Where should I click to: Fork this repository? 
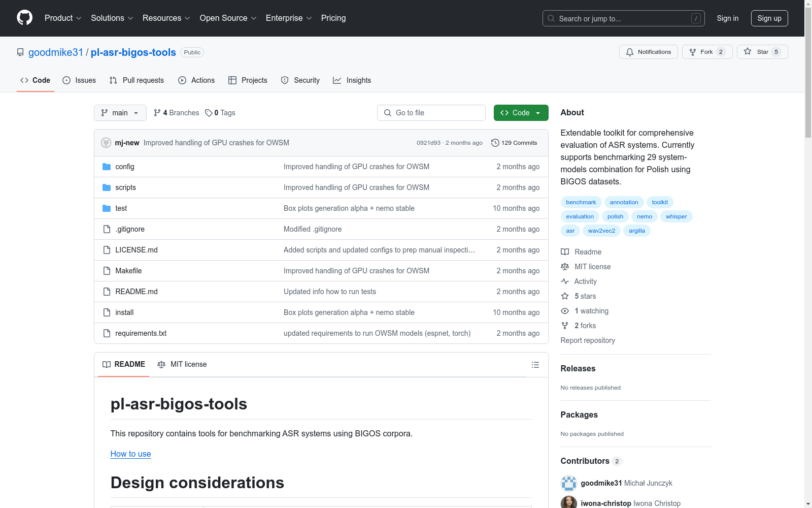click(707, 52)
